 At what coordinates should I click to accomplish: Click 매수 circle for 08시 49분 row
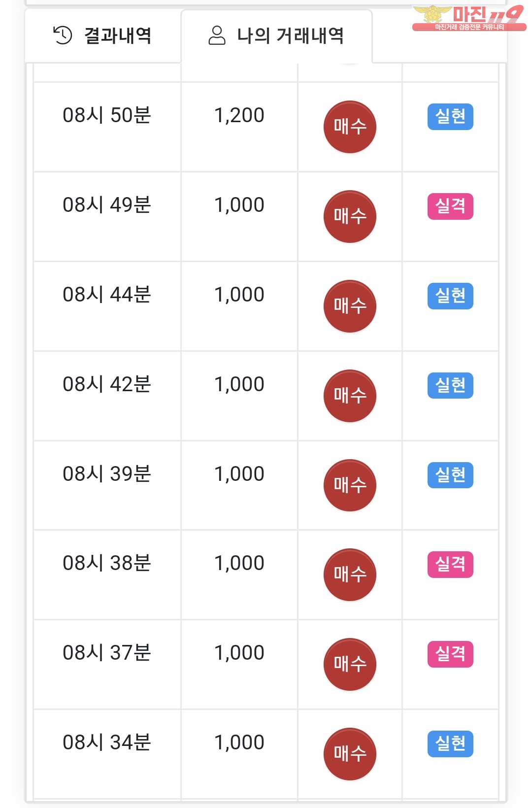[x=350, y=217]
